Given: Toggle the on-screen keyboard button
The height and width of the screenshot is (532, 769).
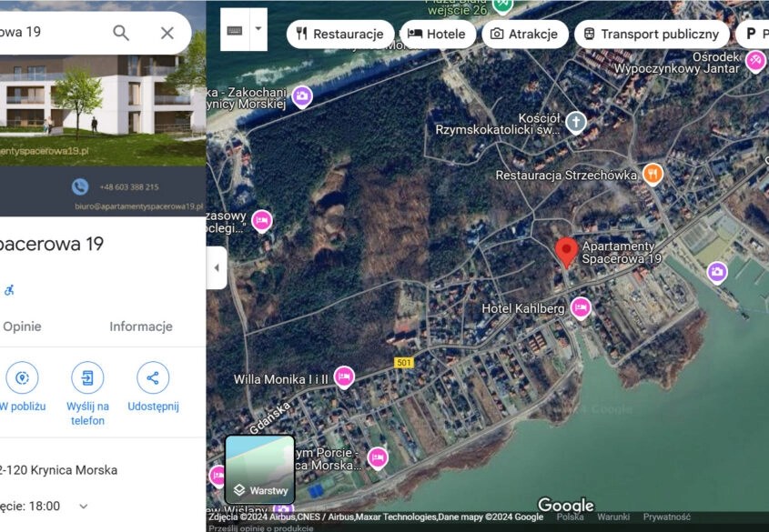Looking at the screenshot, I should (x=235, y=30).
